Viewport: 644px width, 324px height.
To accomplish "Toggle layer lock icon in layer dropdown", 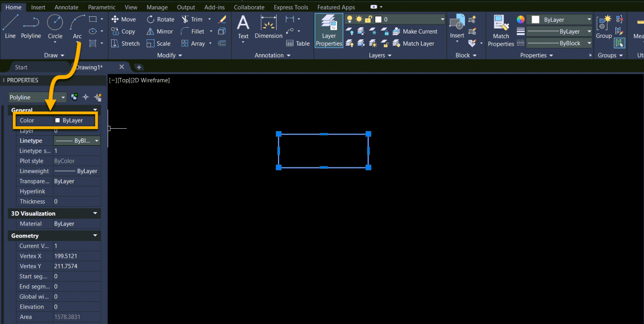I will coord(369,19).
